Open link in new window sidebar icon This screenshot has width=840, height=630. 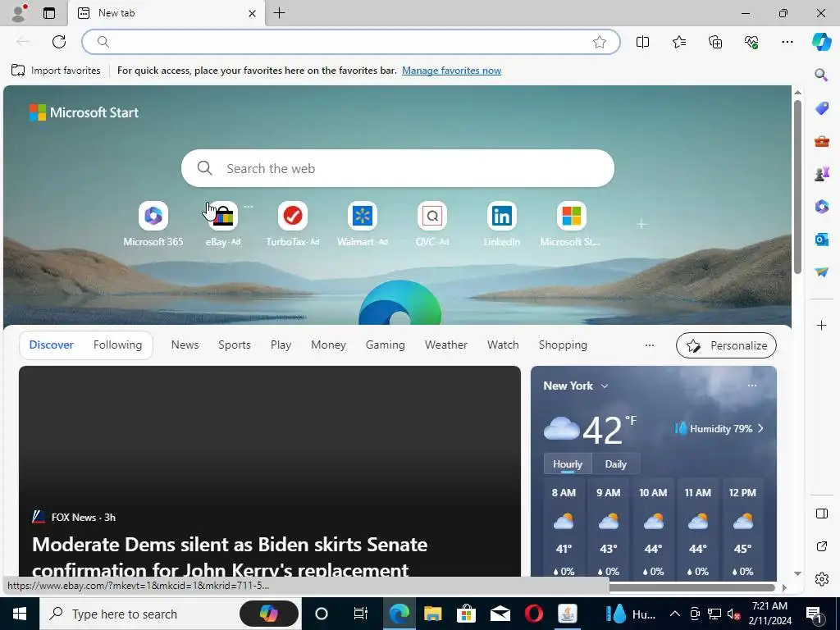click(x=821, y=546)
